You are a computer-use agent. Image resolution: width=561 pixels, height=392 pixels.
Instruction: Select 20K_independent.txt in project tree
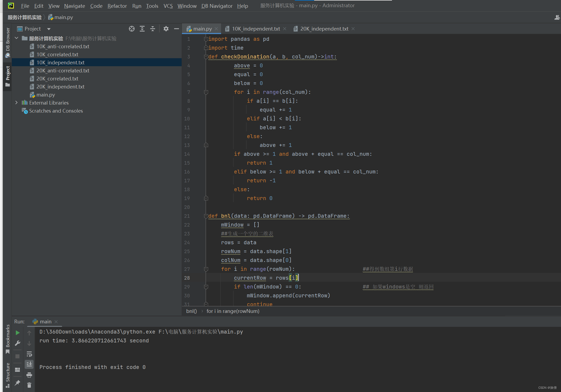point(60,87)
